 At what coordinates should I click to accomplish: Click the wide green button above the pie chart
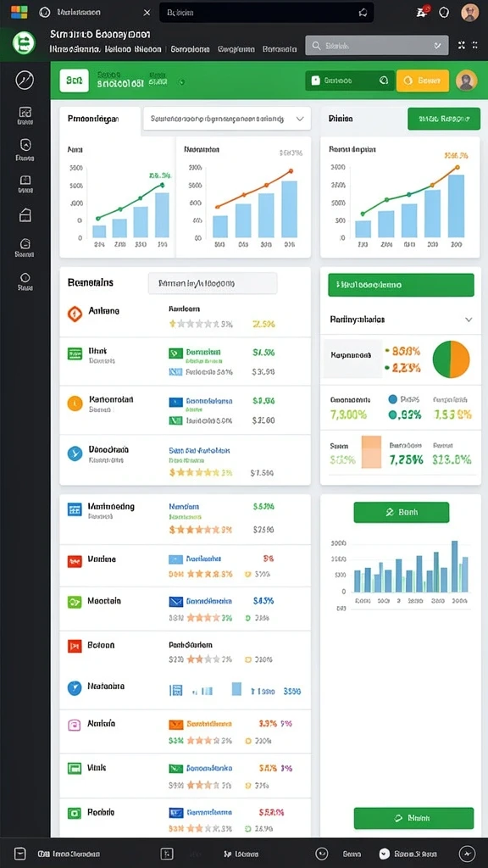coord(401,285)
